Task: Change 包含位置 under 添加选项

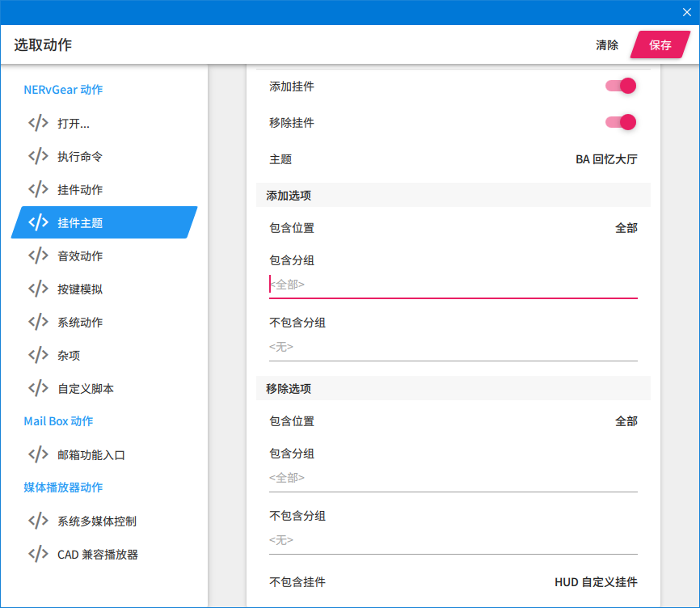Action: tap(453, 228)
